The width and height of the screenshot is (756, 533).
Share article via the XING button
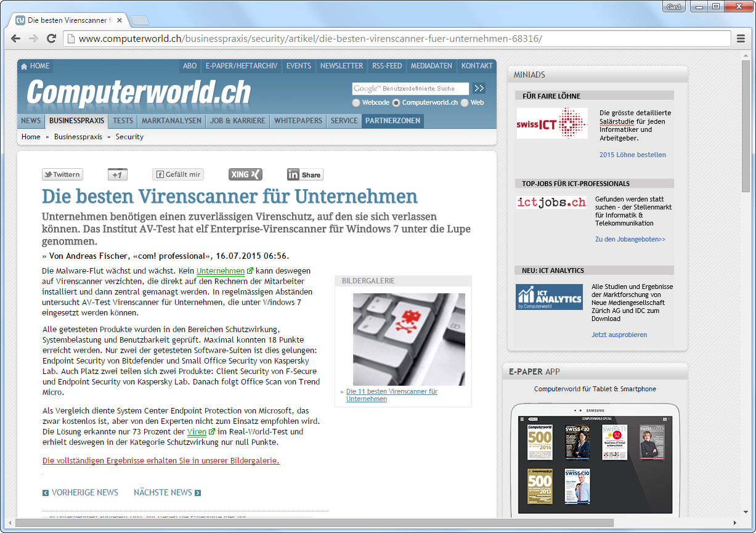pos(245,174)
